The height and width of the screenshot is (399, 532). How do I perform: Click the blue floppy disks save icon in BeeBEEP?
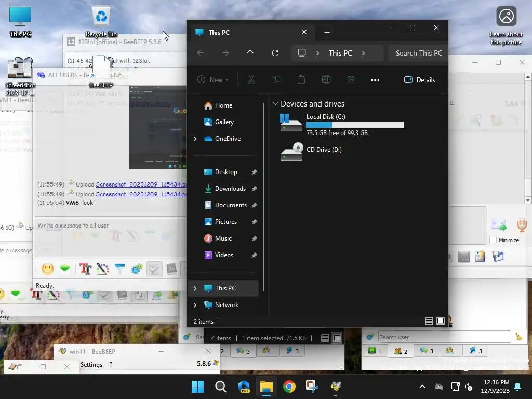coord(498,257)
